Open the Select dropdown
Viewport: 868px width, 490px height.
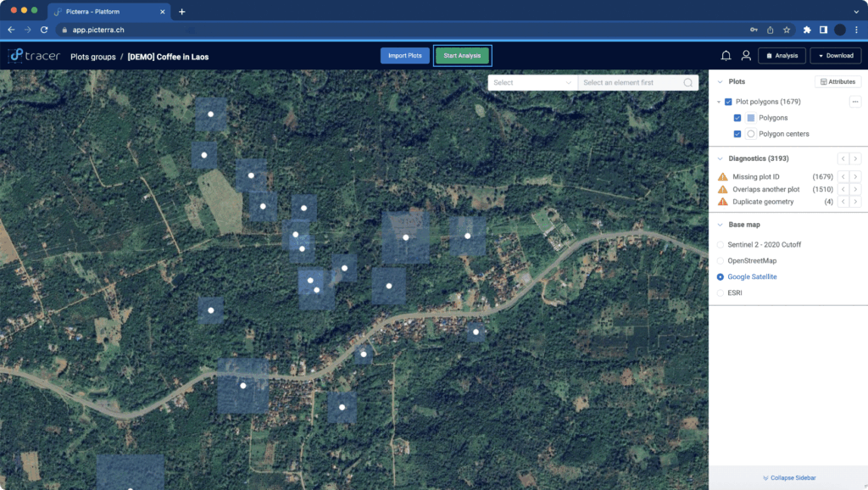[x=532, y=82]
